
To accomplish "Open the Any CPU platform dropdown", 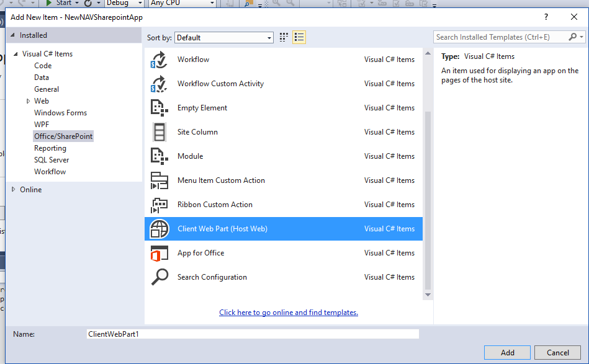I will click(x=182, y=3).
